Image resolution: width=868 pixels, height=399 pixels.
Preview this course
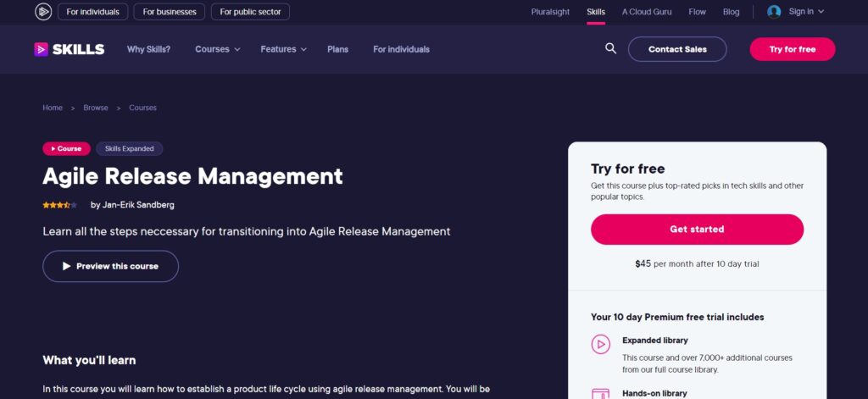[x=111, y=266]
